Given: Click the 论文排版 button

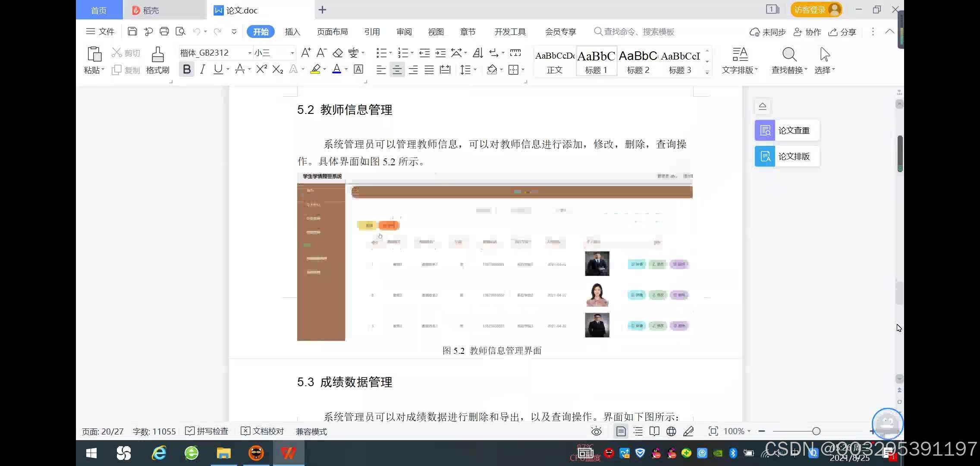Looking at the screenshot, I should tap(786, 156).
